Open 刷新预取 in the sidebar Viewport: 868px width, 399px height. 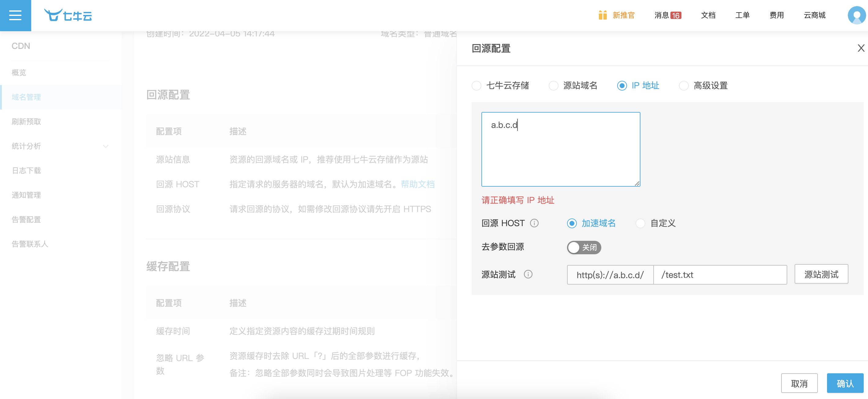tap(26, 122)
